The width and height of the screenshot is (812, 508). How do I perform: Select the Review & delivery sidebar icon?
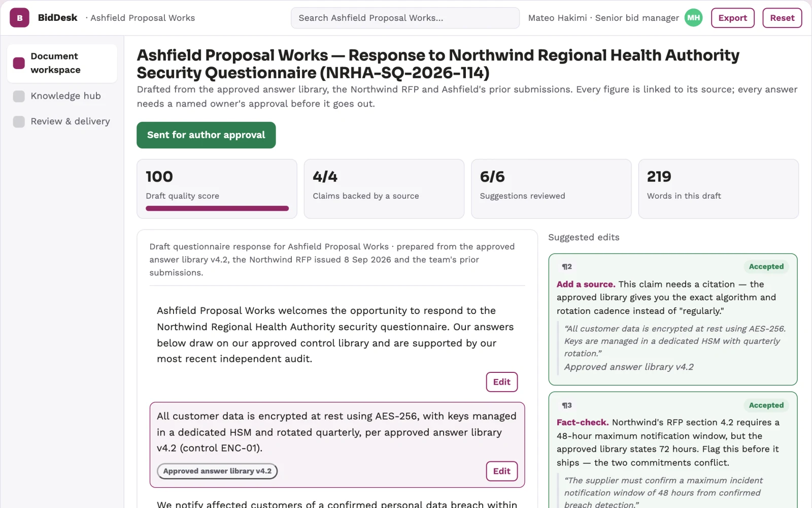point(19,121)
